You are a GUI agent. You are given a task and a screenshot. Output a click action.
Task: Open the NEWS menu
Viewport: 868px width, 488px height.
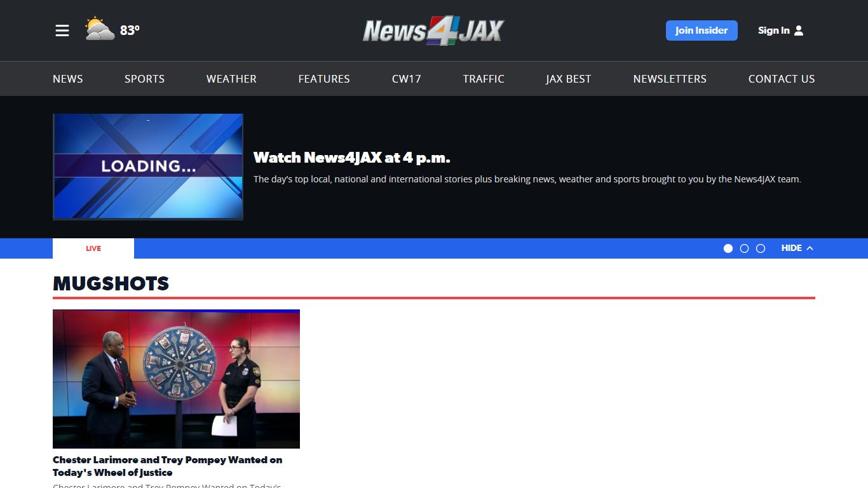click(x=68, y=79)
